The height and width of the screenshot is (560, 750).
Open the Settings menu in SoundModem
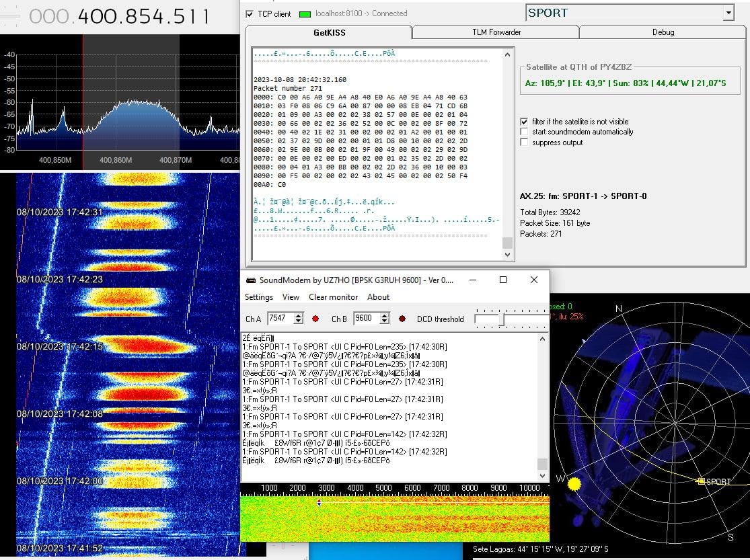click(x=258, y=297)
